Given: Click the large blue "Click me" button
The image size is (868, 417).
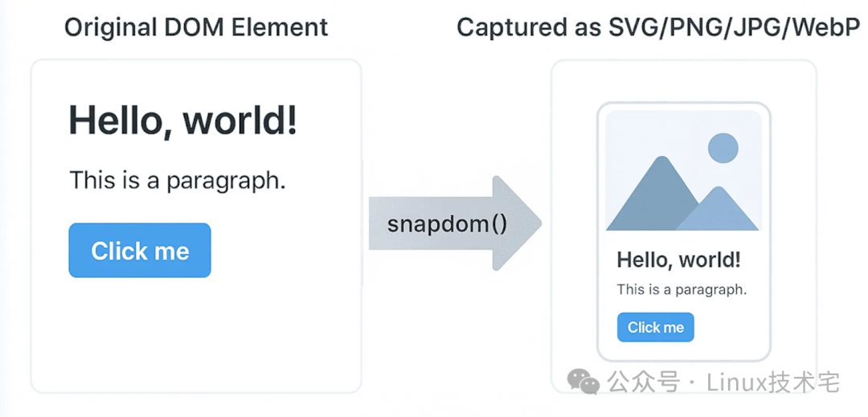Looking at the screenshot, I should pos(140,251).
